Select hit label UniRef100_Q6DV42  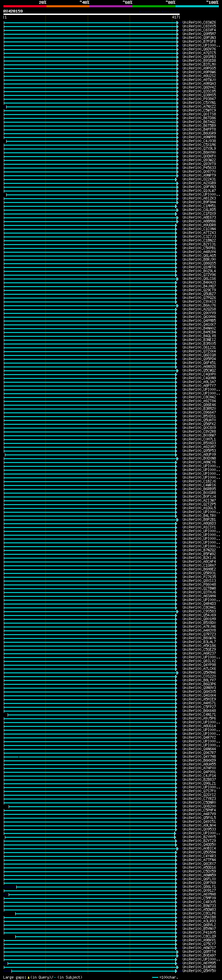coord(199,88)
